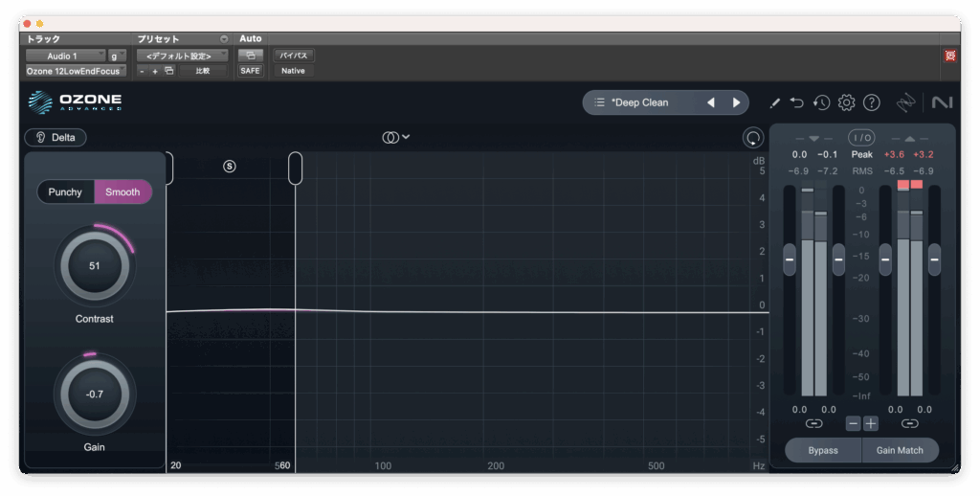Click the Contrast knob
Screen dimensions: 980x496
click(x=94, y=265)
